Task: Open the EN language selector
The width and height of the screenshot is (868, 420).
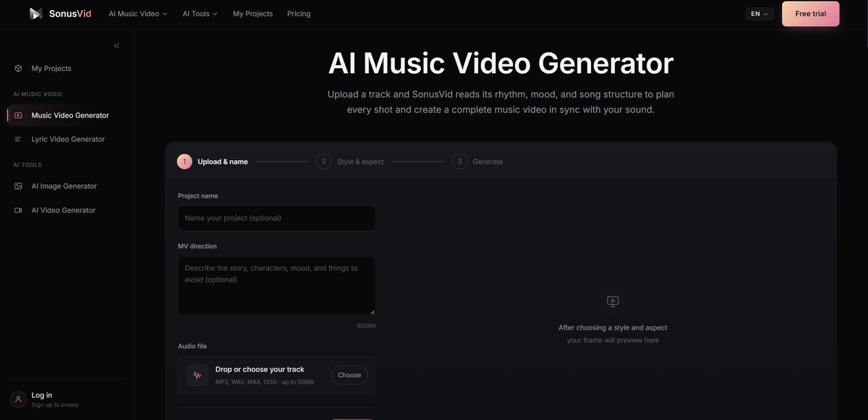Action: click(759, 14)
